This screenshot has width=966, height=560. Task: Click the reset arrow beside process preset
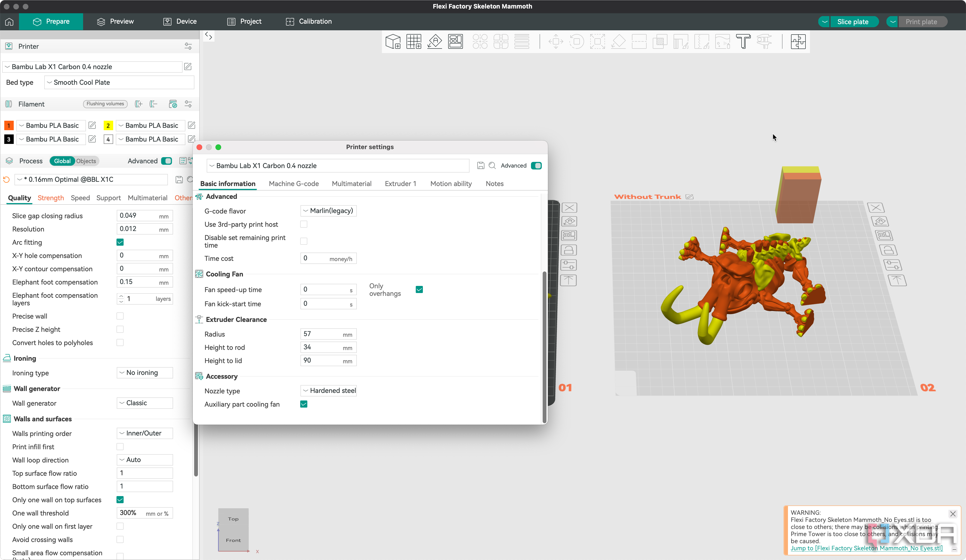coord(7,179)
